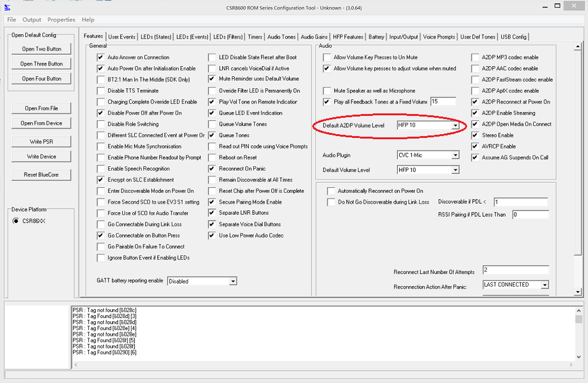Uncheck Auto Answer on Connection
The image size is (588, 383).
tap(101, 57)
